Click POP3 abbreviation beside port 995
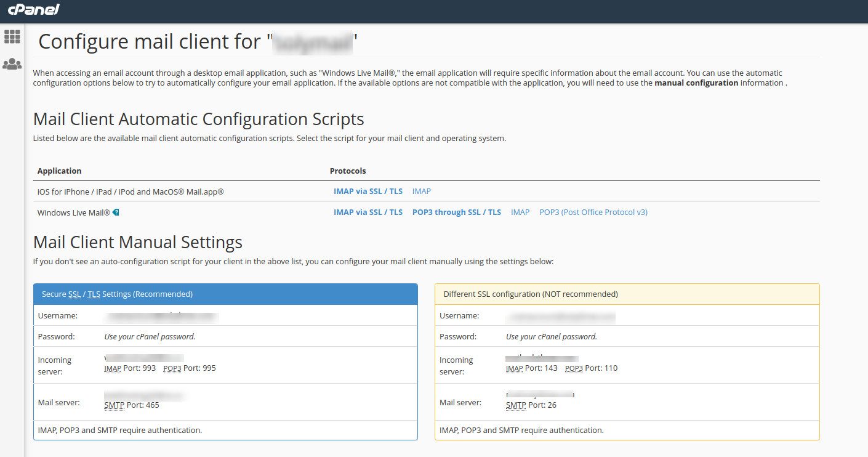Viewport: 868px width, 457px height. [x=172, y=368]
